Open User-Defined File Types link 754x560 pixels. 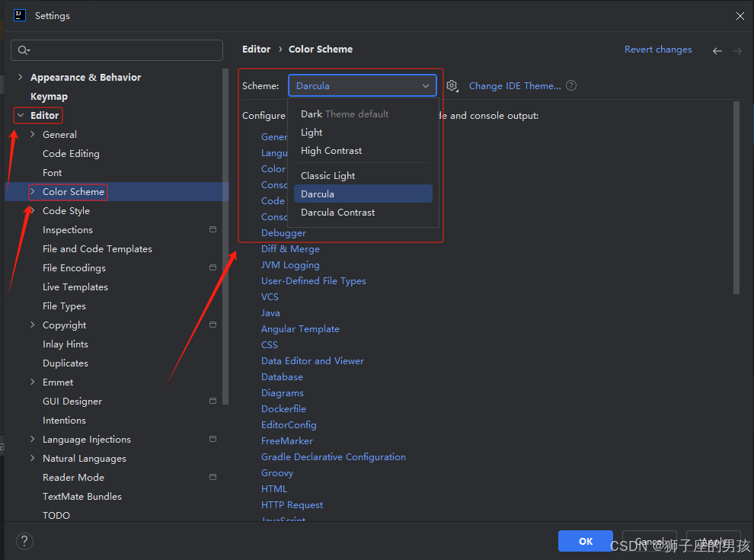click(314, 281)
